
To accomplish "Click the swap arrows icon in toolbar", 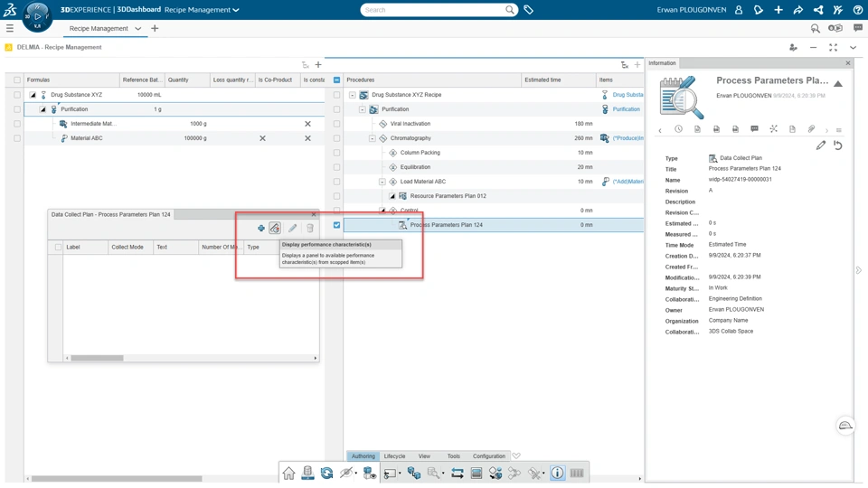I will pos(458,473).
